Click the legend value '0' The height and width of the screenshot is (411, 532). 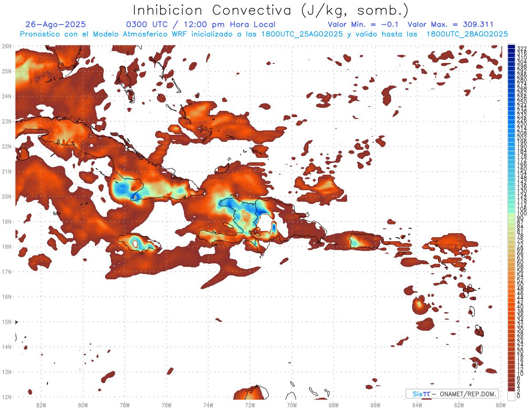coord(519,396)
